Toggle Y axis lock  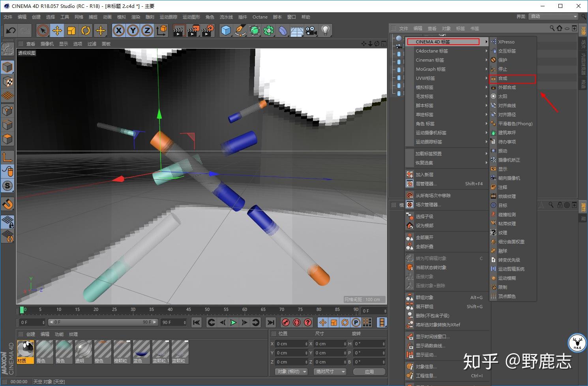point(133,30)
